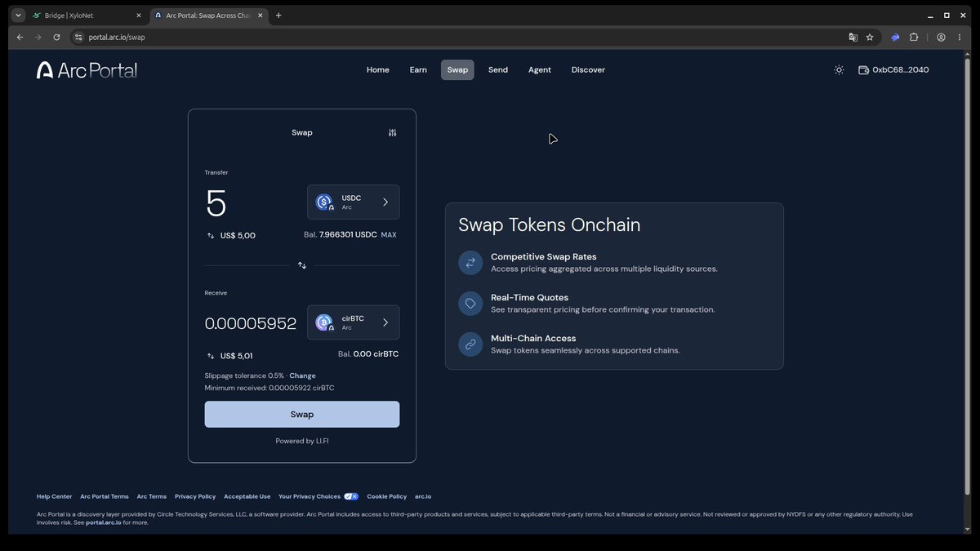Click the Arc Portal logo
980x551 pixels.
click(x=87, y=70)
